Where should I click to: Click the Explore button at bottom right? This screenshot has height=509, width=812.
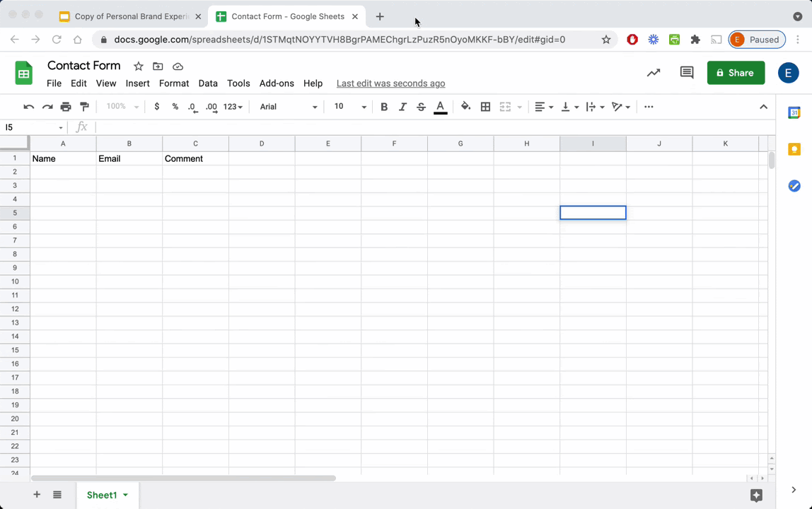tap(756, 495)
